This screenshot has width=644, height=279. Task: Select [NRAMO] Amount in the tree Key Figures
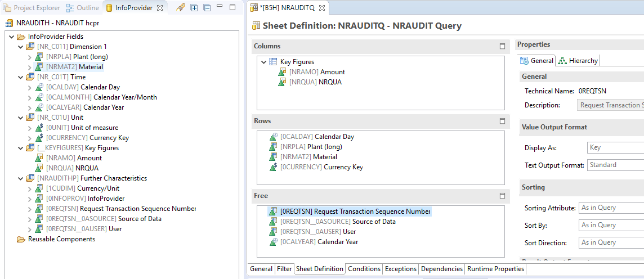(x=74, y=158)
